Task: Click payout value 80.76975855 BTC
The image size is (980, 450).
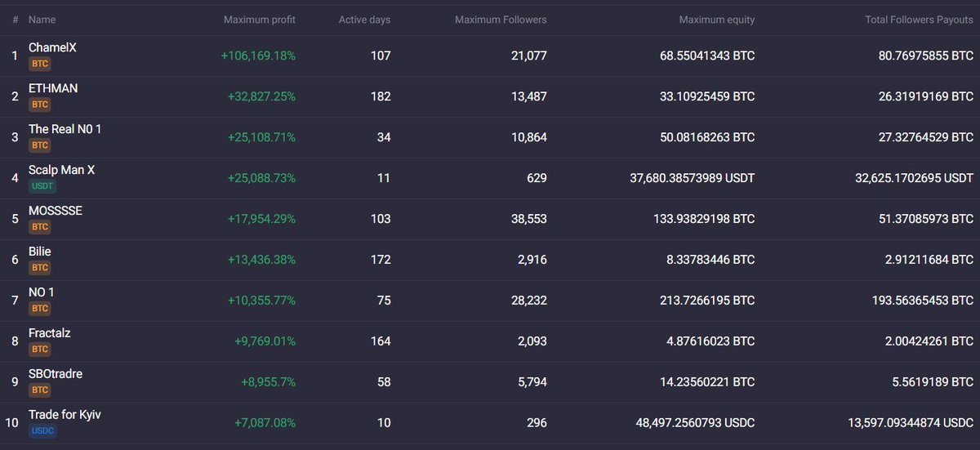Action: [926, 56]
